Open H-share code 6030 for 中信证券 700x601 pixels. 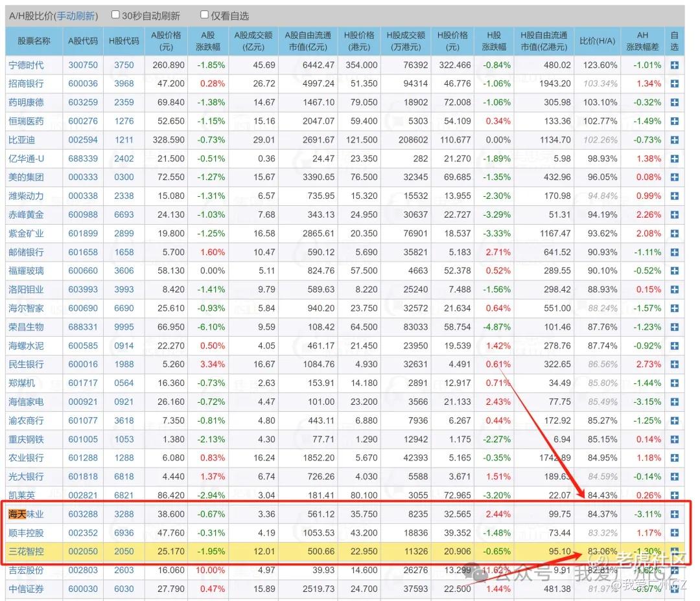point(124,589)
